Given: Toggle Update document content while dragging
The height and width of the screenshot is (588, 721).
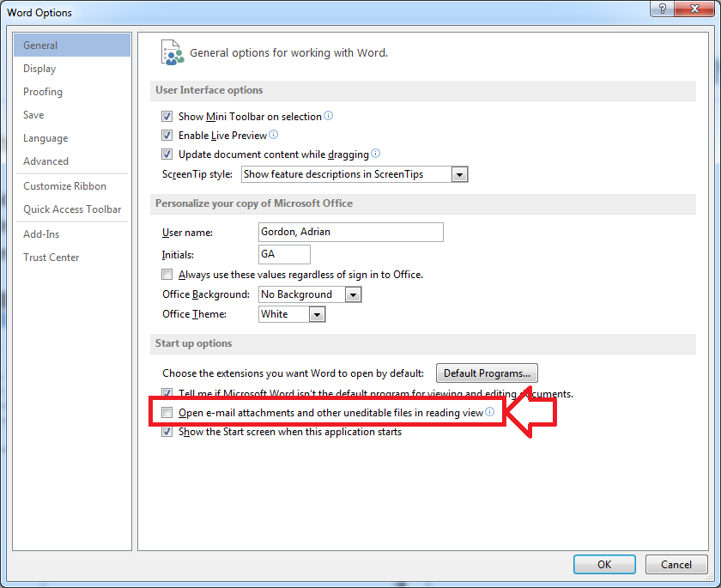Looking at the screenshot, I should [x=167, y=154].
